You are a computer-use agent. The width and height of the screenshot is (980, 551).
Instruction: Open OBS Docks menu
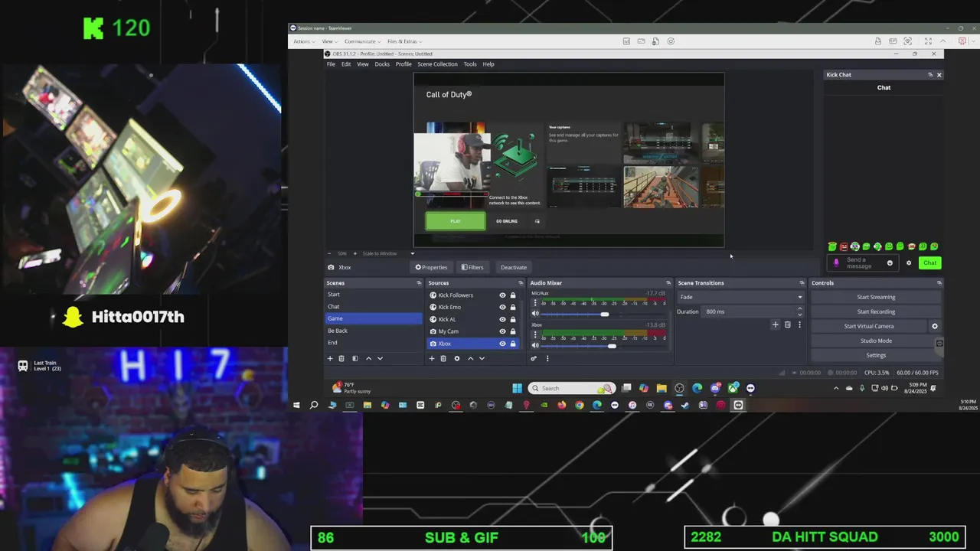click(x=382, y=64)
